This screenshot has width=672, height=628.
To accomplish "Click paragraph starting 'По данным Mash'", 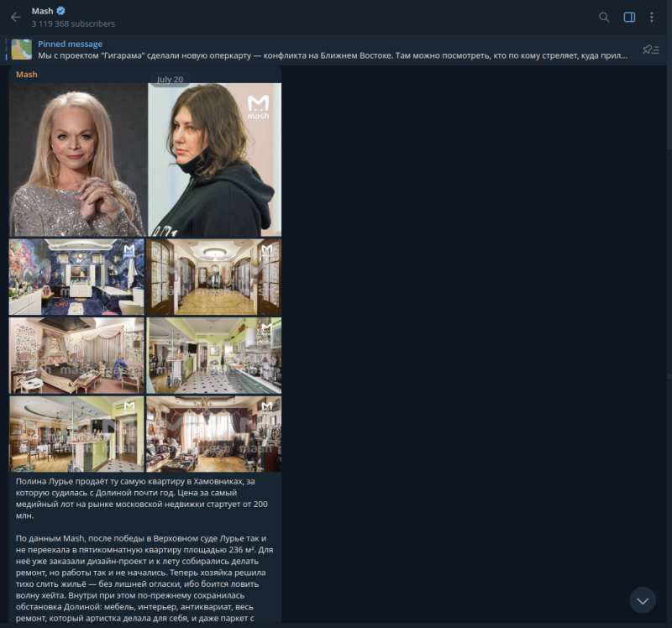I will pos(144,578).
